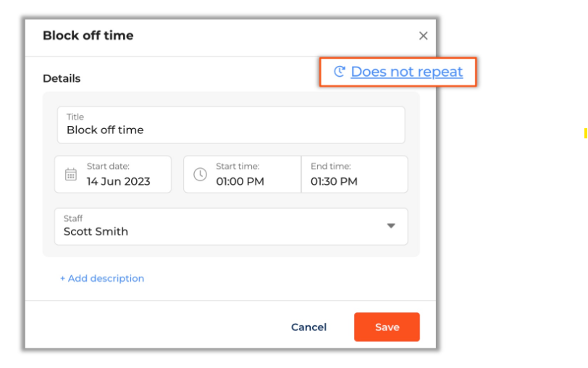Click the bold Block off time heading
The height and width of the screenshot is (368, 588).
point(88,35)
